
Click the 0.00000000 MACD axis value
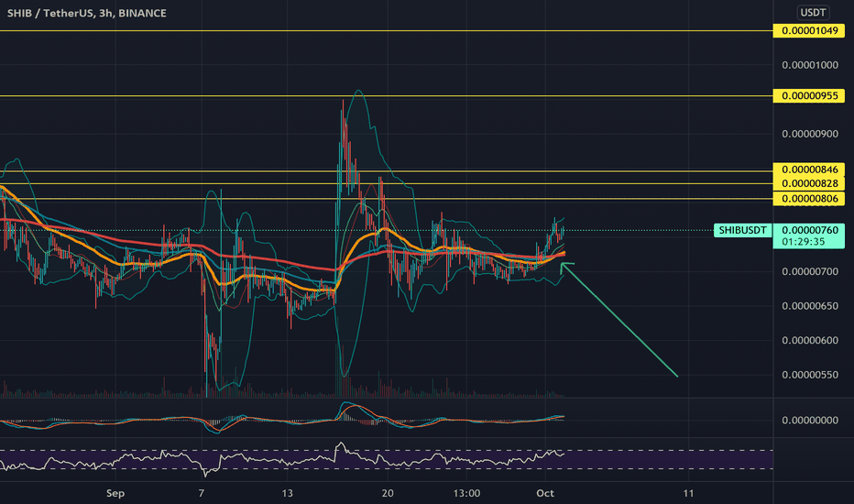click(810, 420)
